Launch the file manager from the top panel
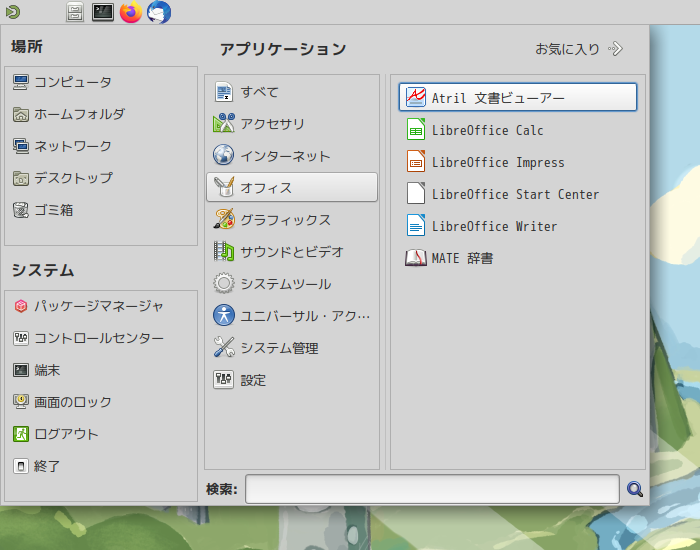 (75, 12)
